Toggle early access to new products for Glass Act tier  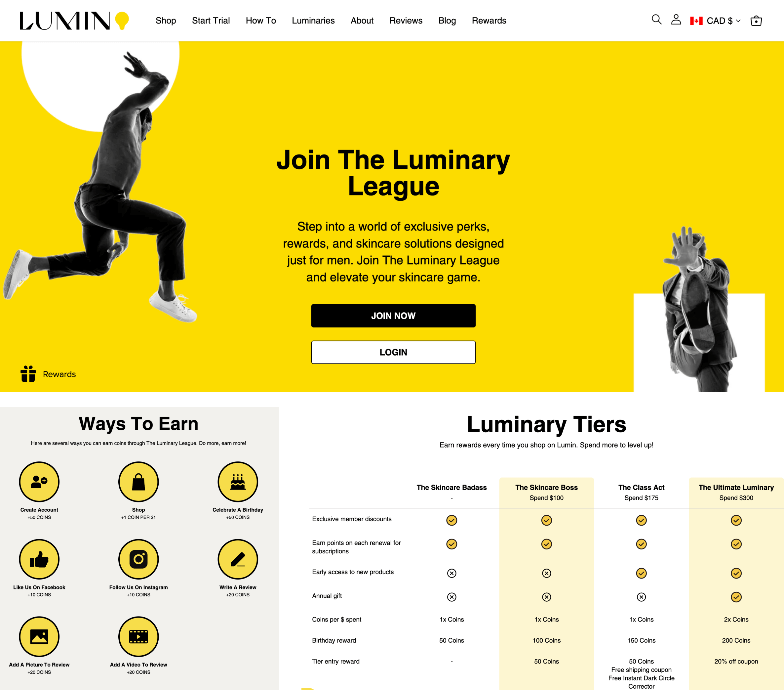[641, 573]
